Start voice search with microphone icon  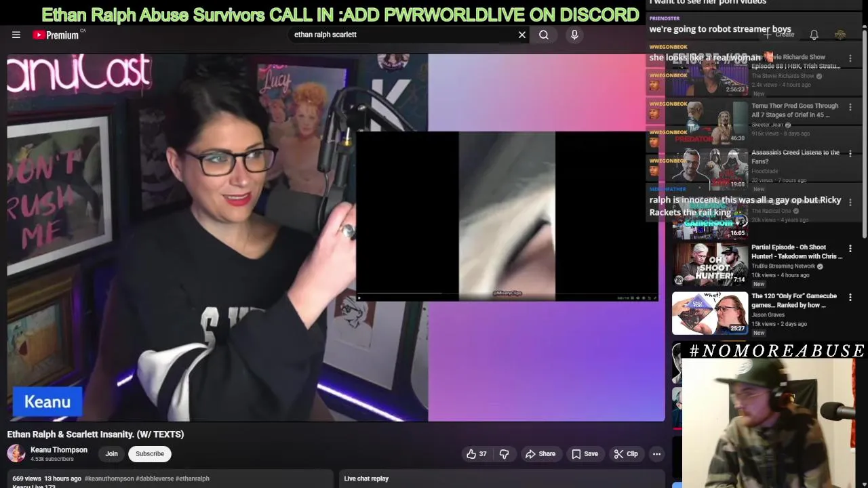574,35
